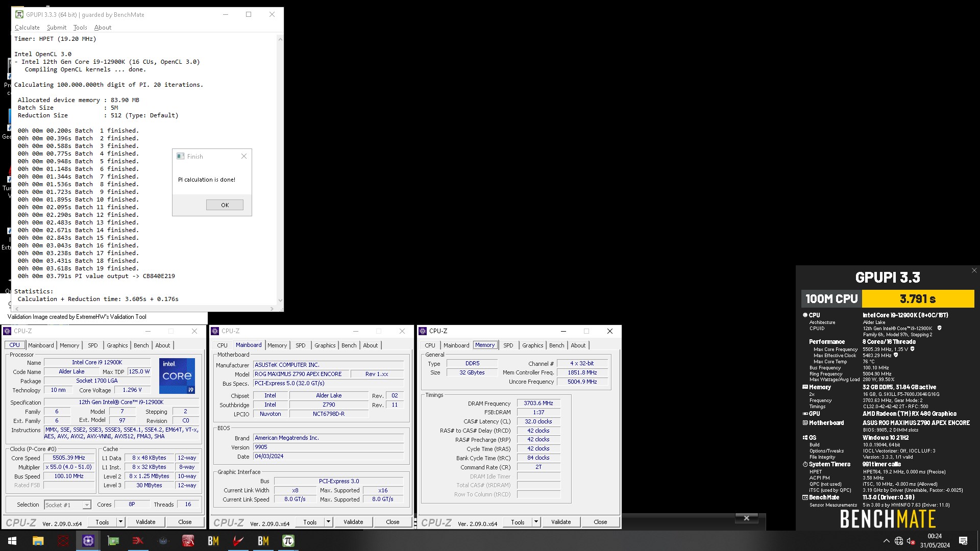Click the red EX taskbar icon
This screenshot has width=980, height=551.
coord(138,541)
